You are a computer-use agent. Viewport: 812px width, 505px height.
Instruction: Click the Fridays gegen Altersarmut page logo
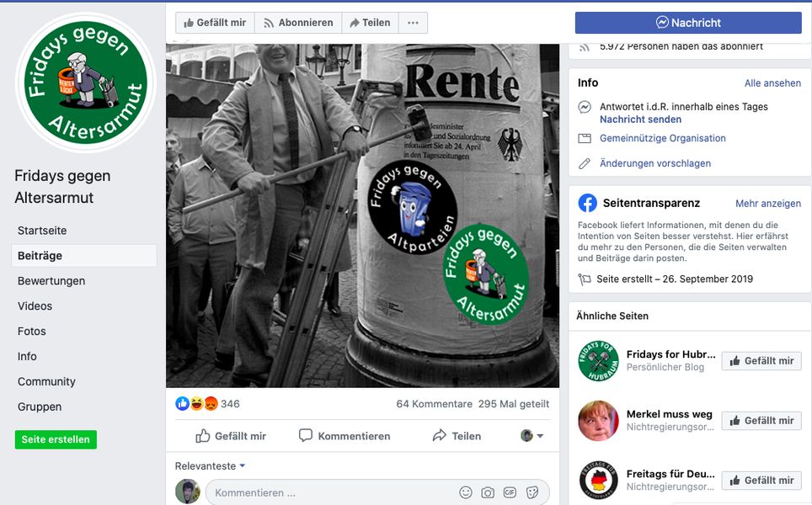coord(85,82)
